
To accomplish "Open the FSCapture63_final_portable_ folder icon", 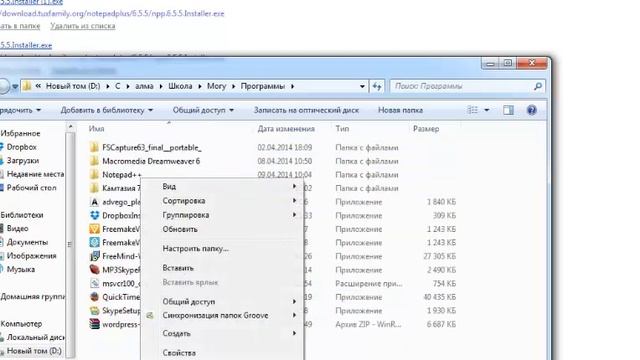I will [94, 147].
